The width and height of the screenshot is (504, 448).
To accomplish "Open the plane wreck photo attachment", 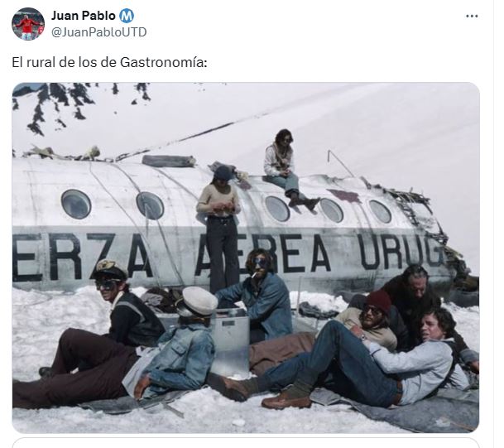I will click(x=246, y=258).
